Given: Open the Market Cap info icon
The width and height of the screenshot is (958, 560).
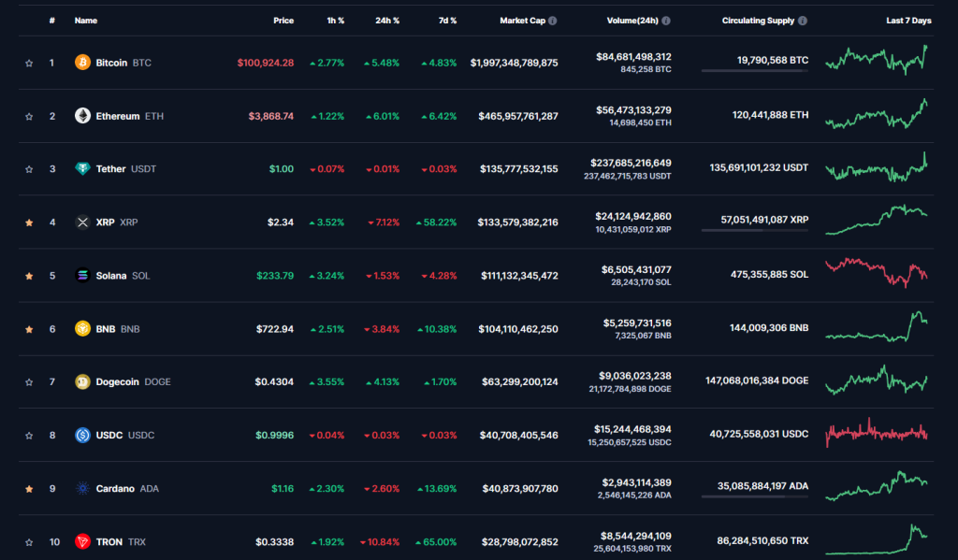Looking at the screenshot, I should [x=552, y=21].
